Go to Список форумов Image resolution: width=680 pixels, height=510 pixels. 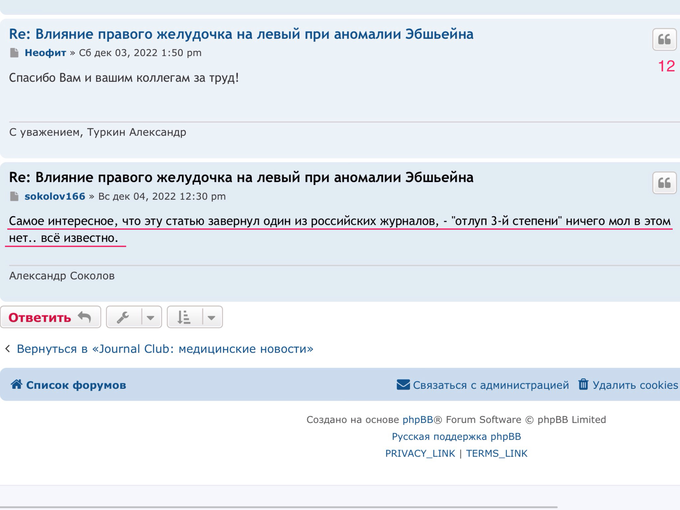pos(69,385)
